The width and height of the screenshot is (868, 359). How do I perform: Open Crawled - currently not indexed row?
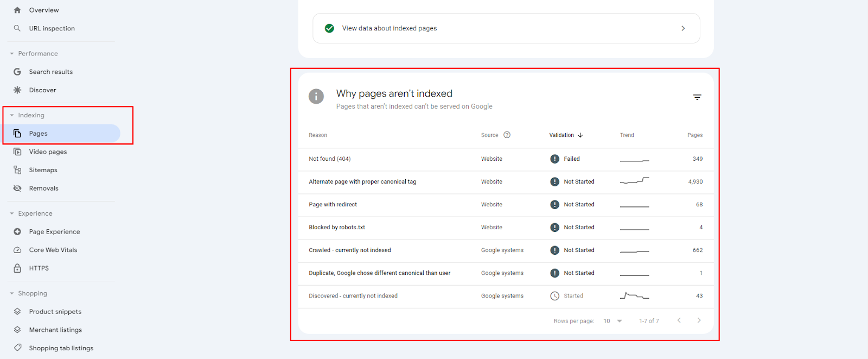tap(506, 250)
